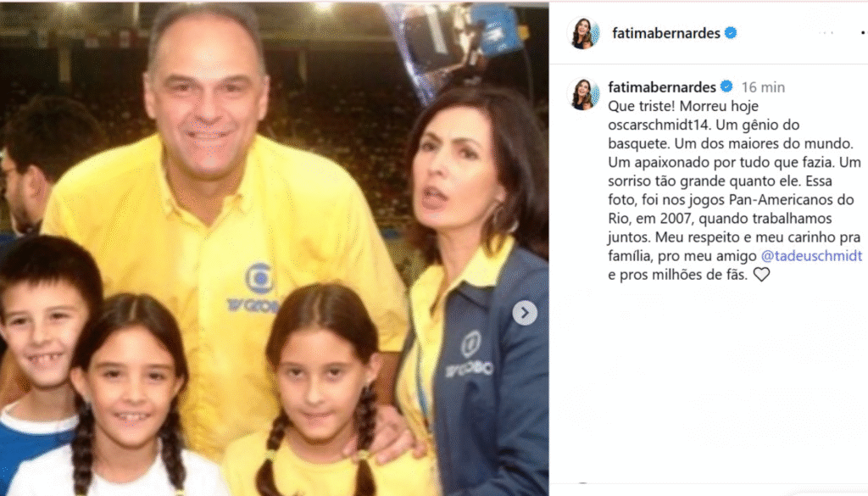Open fatimabernardes profile picture in post header
The width and height of the screenshot is (868, 496).
pyautogui.click(x=583, y=33)
